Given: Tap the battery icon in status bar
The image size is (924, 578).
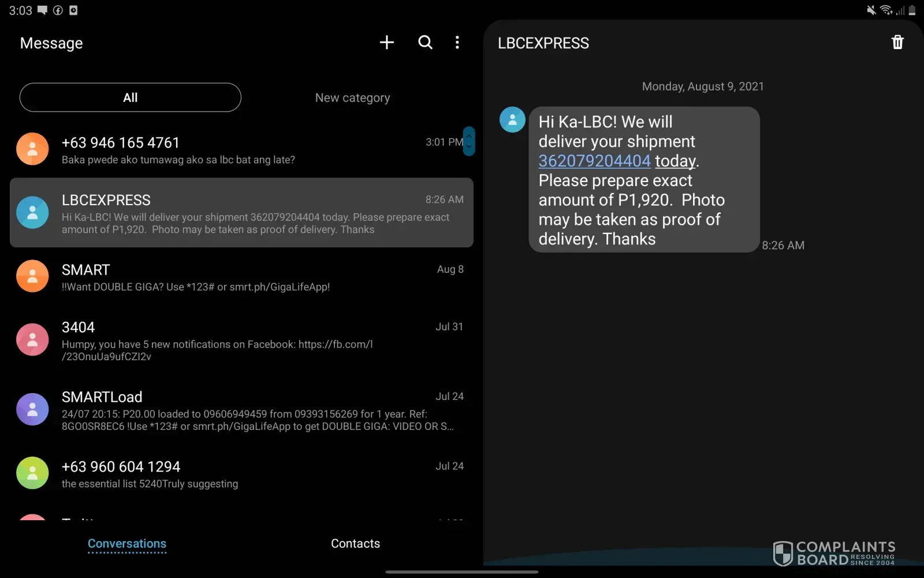Looking at the screenshot, I should pyautogui.click(x=912, y=10).
